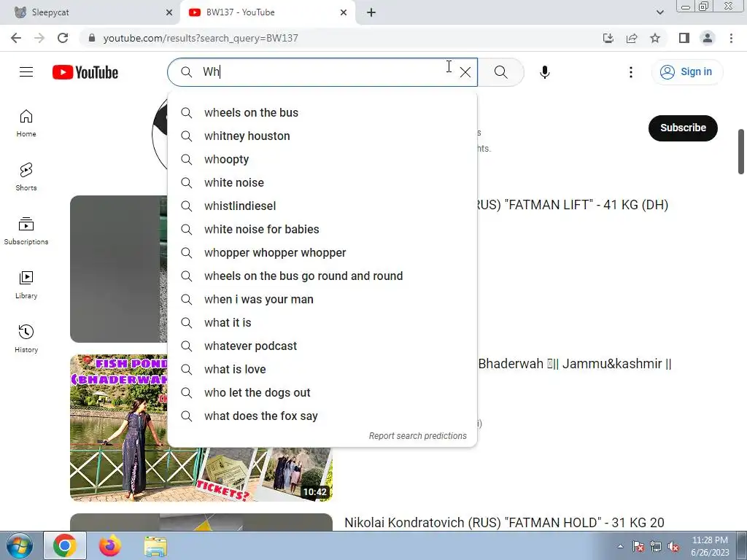This screenshot has height=560, width=747.
Task: Select 'wheels on the bus go round and round'
Action: click(x=322, y=276)
